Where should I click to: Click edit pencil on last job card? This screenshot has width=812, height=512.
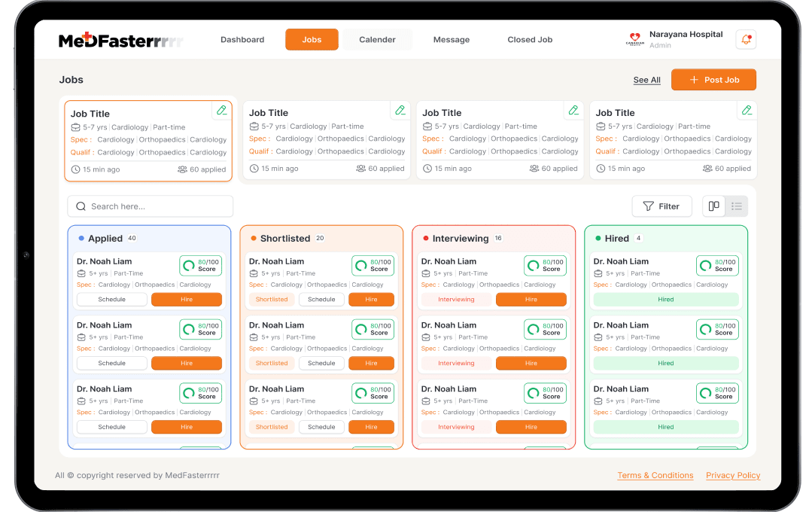(x=747, y=110)
